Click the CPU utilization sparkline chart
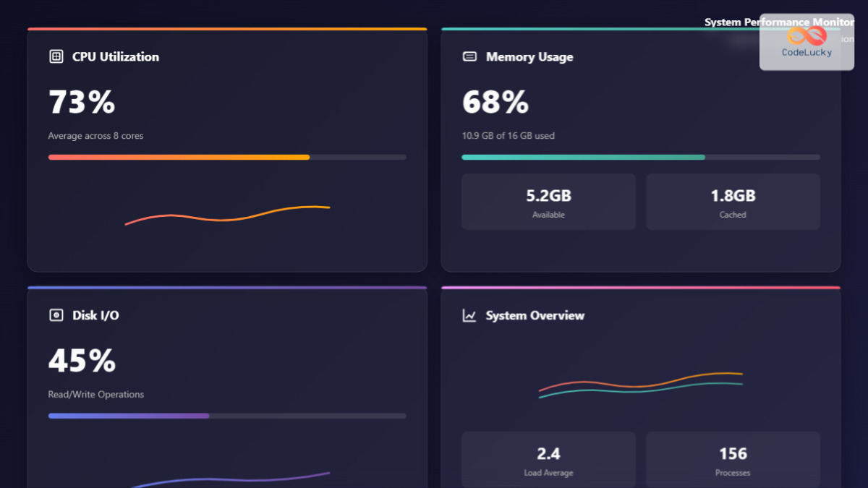Image resolution: width=868 pixels, height=488 pixels. tap(228, 215)
